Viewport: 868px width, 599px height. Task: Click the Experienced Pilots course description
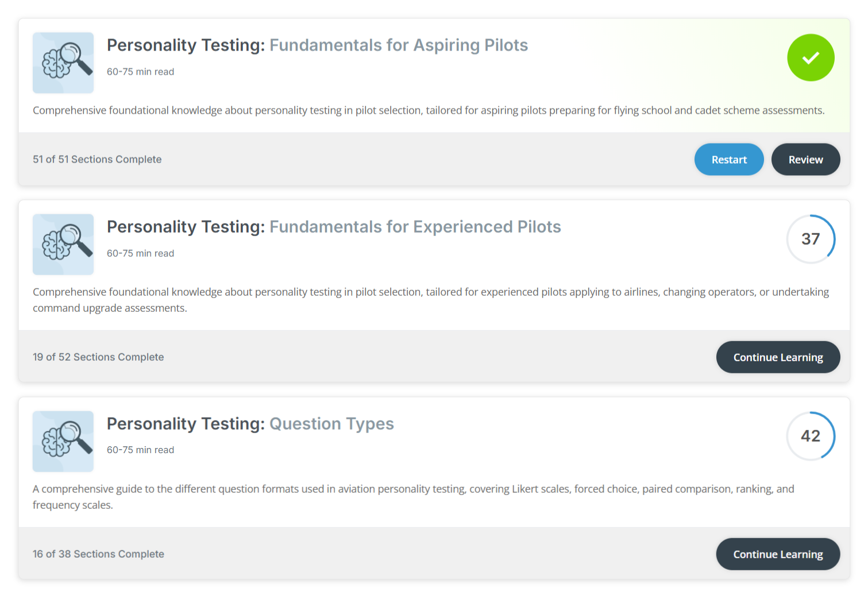coord(431,300)
